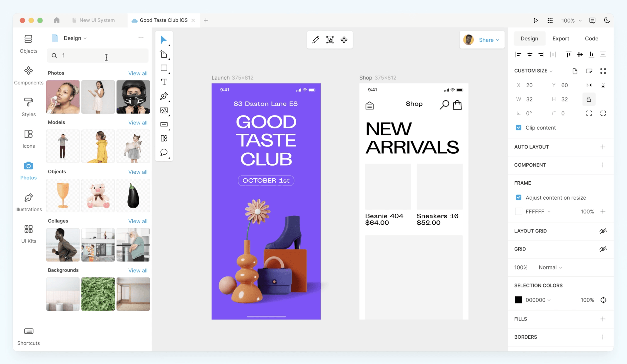This screenshot has height=364, width=627.
Task: Click the lock aspect ratio icon
Action: (589, 99)
